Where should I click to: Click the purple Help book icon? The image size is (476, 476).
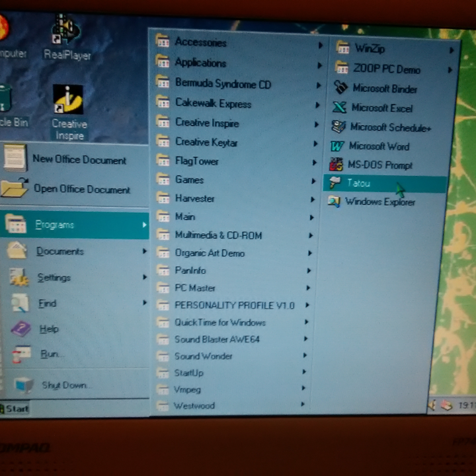click(x=20, y=329)
